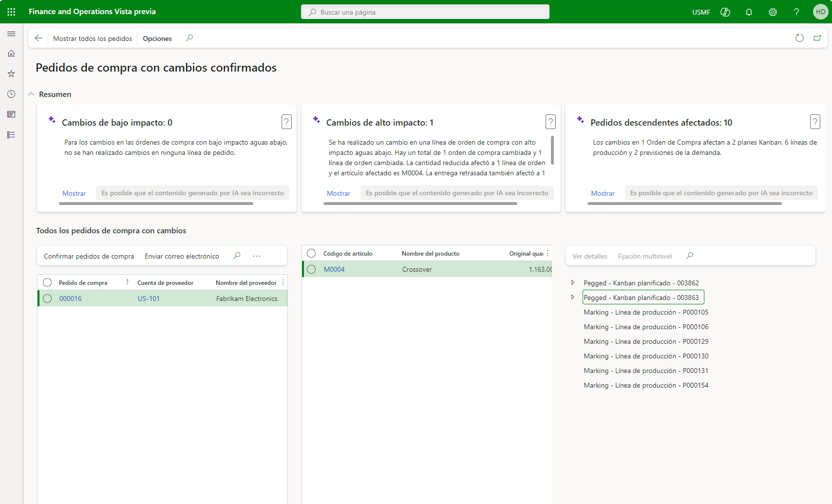
Task: Open Recent clock icon in sidebar
Action: [11, 94]
